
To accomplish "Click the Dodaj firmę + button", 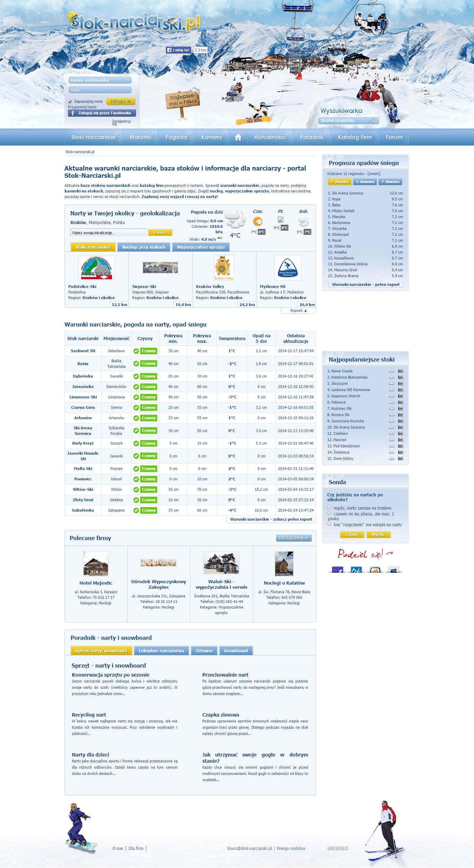I will (294, 538).
